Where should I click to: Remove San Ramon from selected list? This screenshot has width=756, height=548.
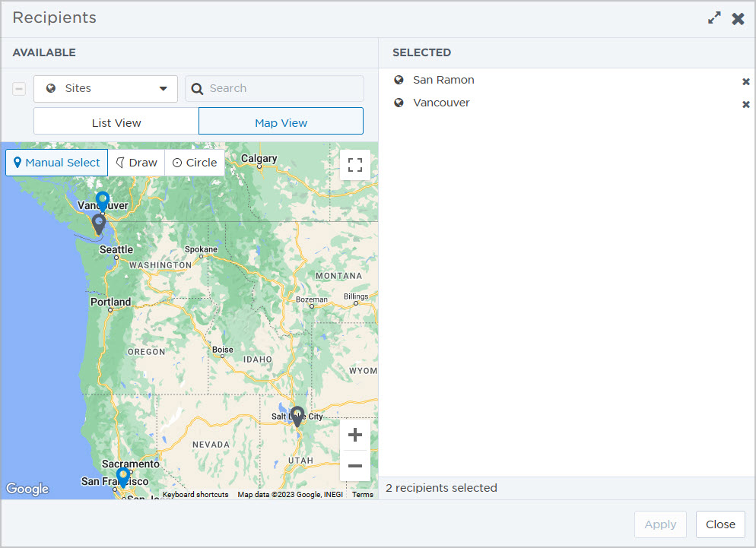pos(745,82)
